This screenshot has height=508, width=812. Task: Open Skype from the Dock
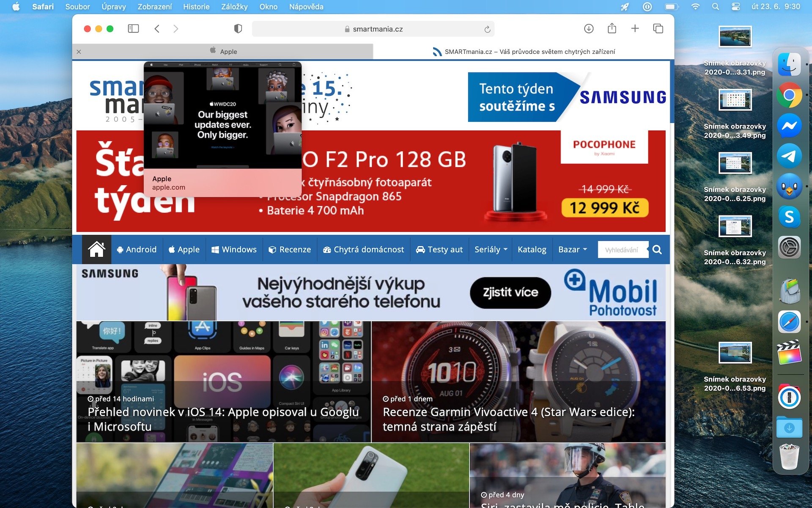[789, 217]
